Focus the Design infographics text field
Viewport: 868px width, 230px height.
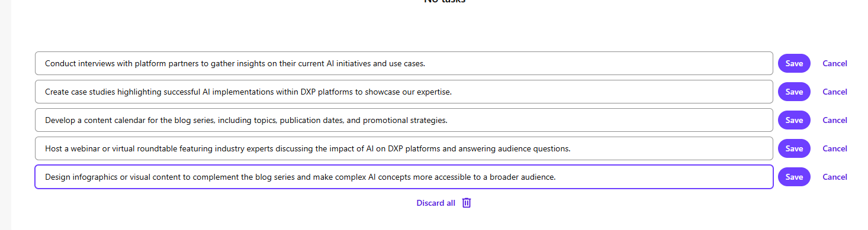tap(404, 177)
